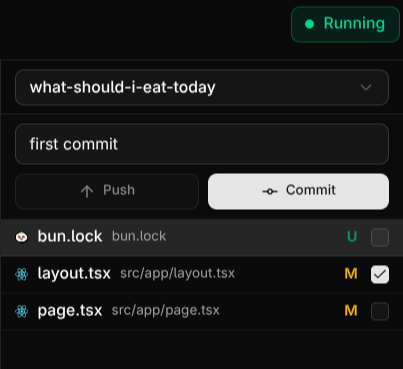403x369 pixels.
Task: Select the page.tsx file name
Action: click(x=70, y=311)
